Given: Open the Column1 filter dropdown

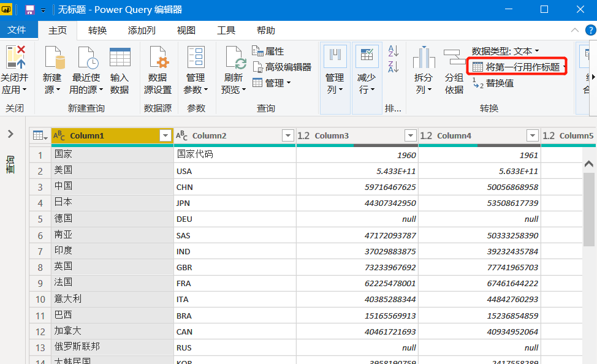Looking at the screenshot, I should pyautogui.click(x=165, y=135).
